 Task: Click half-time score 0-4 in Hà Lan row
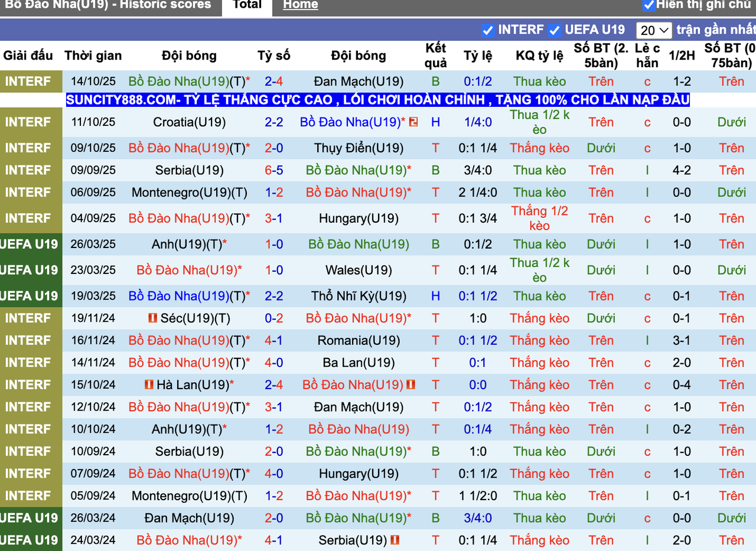pyautogui.click(x=682, y=385)
